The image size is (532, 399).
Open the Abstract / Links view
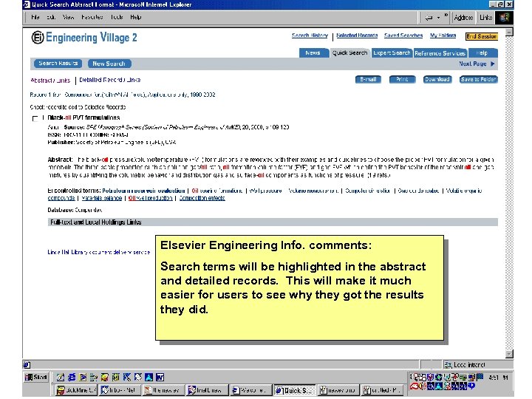[50, 81]
